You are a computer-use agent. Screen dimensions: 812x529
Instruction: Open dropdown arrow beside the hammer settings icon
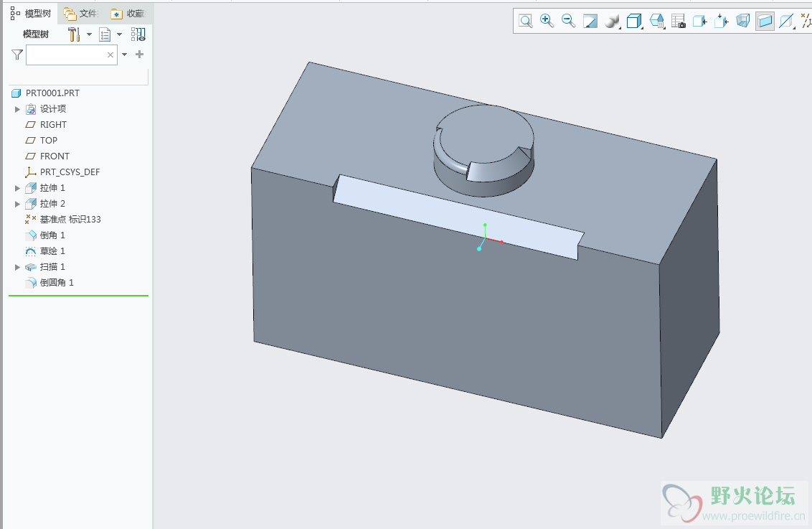click(89, 34)
